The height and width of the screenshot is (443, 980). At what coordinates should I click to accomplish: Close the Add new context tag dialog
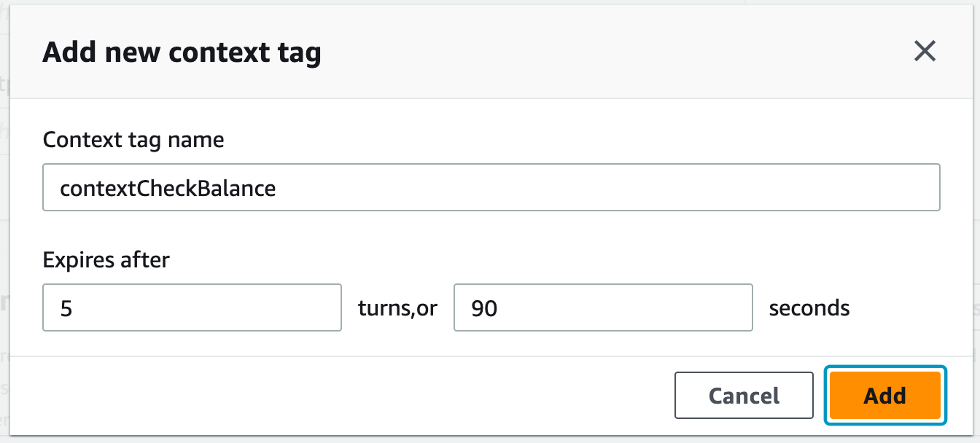click(x=925, y=52)
